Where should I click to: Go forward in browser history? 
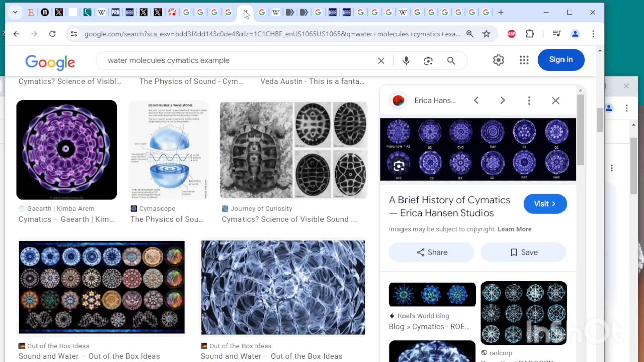[x=34, y=34]
